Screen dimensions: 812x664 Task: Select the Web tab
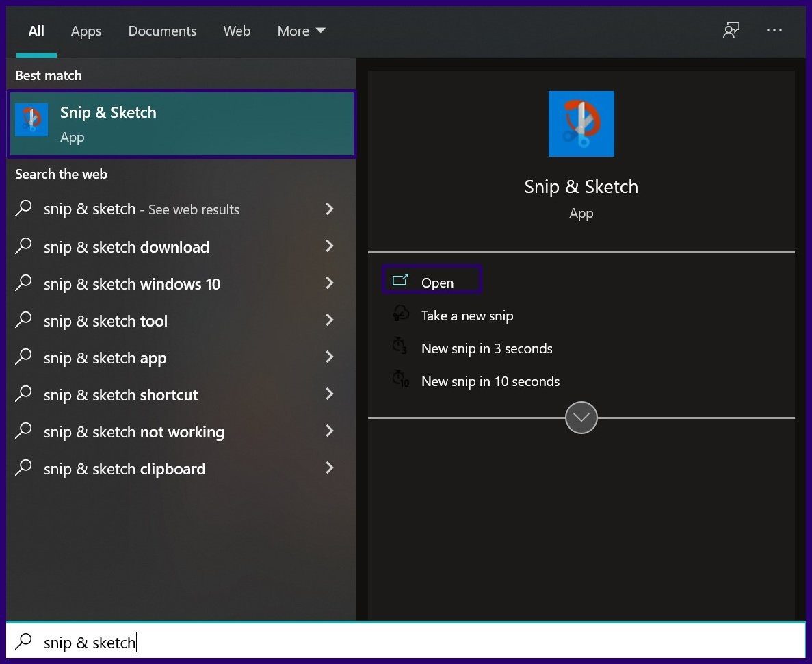pyautogui.click(x=237, y=31)
